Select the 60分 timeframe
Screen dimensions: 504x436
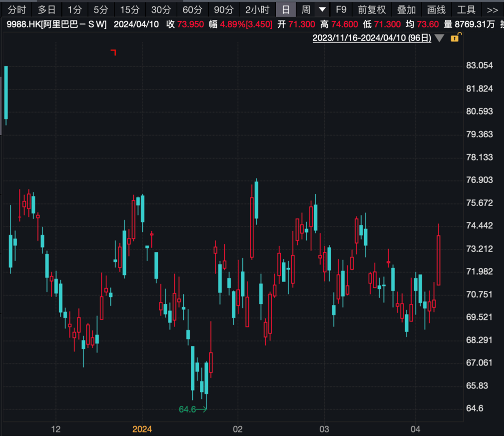pyautogui.click(x=192, y=9)
